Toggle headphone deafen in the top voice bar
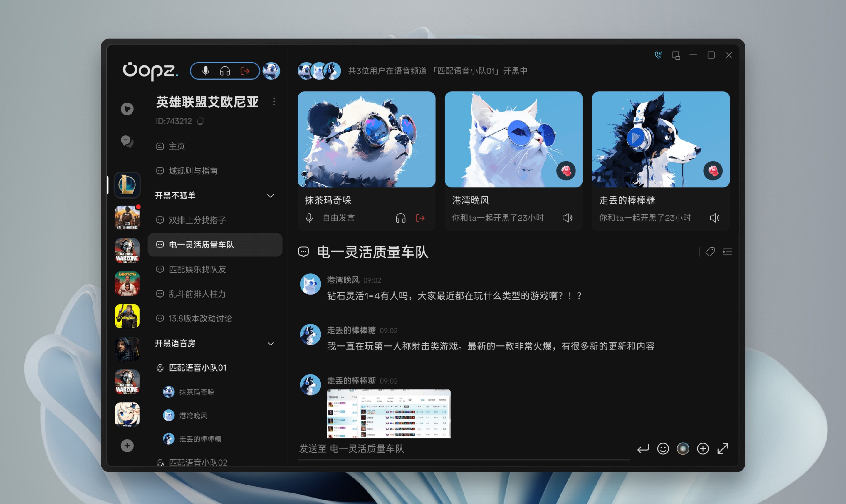Screen dimensions: 846x504 pos(225,71)
